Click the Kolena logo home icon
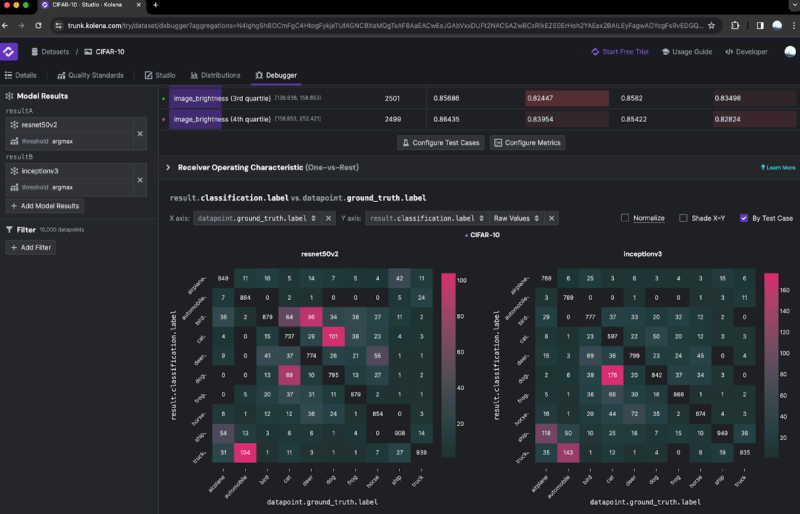Viewport: 800px width, 514px height. pyautogui.click(x=9, y=51)
